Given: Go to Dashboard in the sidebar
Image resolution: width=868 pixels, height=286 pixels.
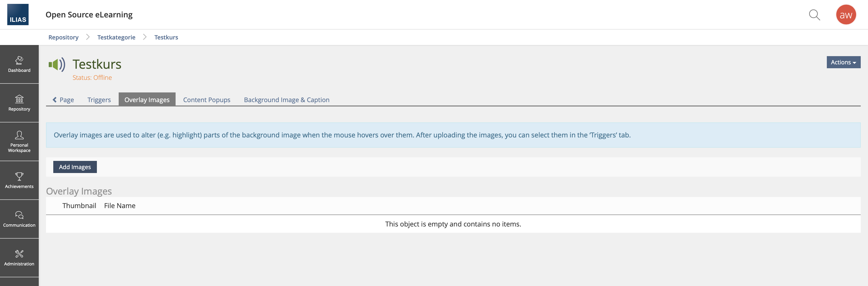Looking at the screenshot, I should [x=19, y=64].
